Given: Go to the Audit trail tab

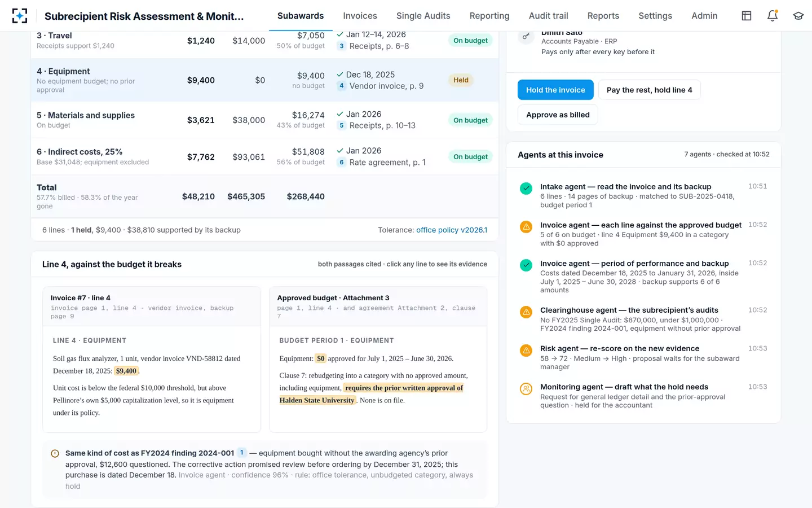Looking at the screenshot, I should click(x=549, y=16).
